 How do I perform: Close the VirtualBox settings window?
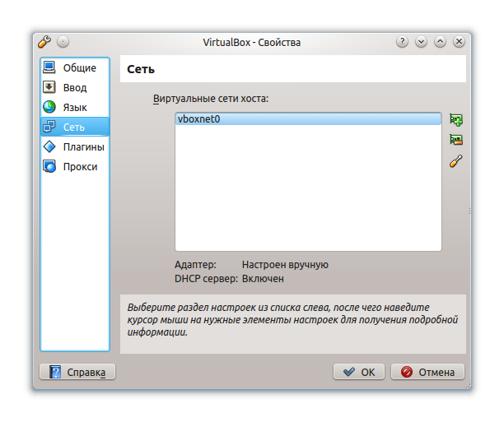[459, 42]
